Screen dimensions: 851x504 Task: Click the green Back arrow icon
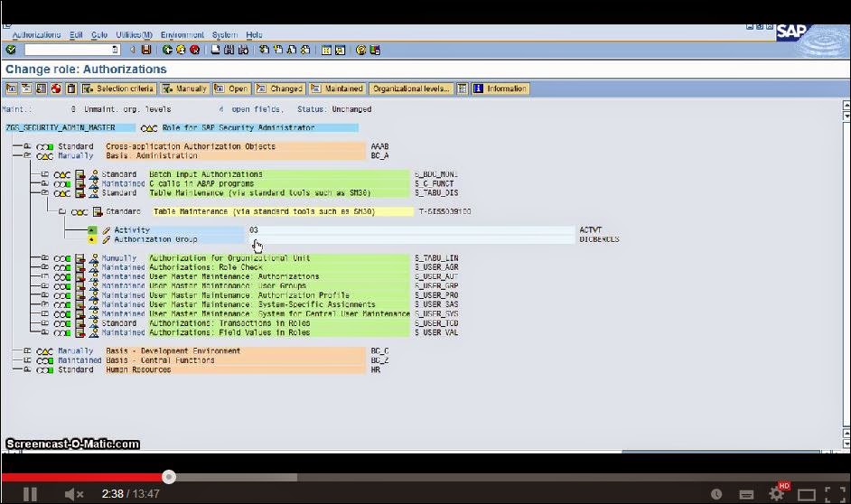[167, 50]
